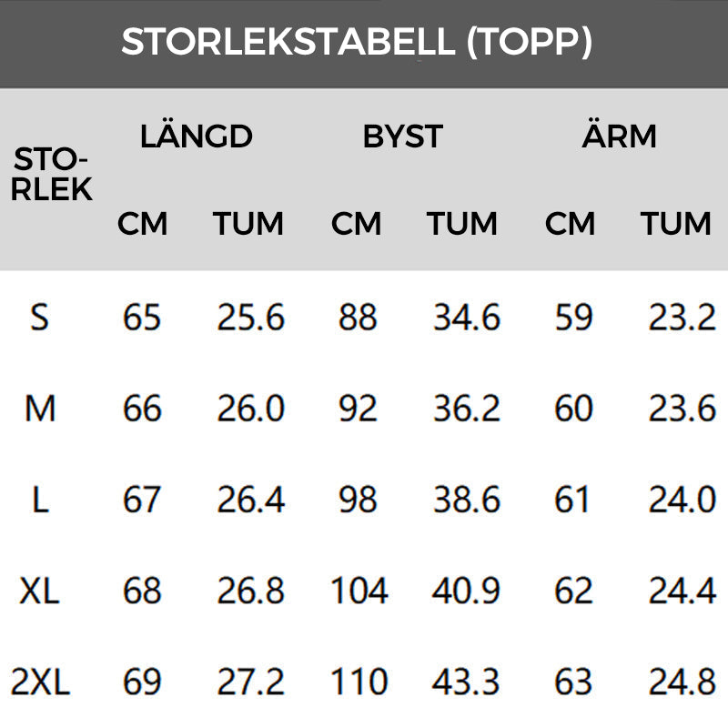Select the size XL row label
Viewport: 728px width, 728px height.
tap(39, 591)
